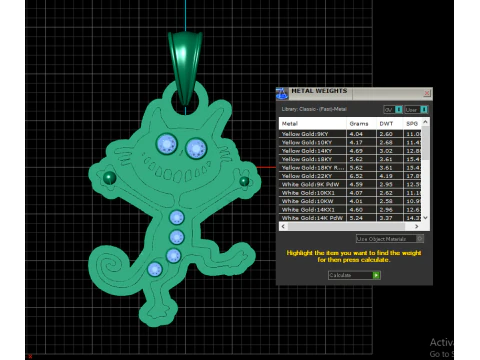Select the Yellow Gold:22KY row
480x360 pixels.
click(350, 176)
